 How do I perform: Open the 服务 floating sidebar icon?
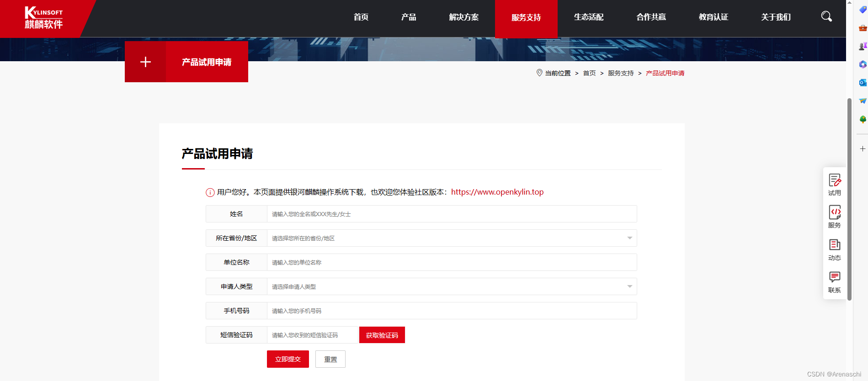point(835,217)
